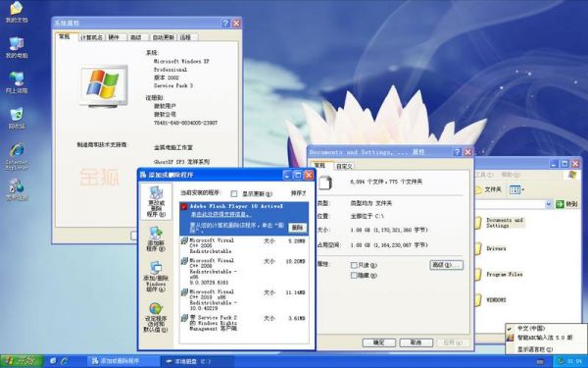Click the 高级 button in folder properties
The height and width of the screenshot is (368, 588).
pos(446,265)
